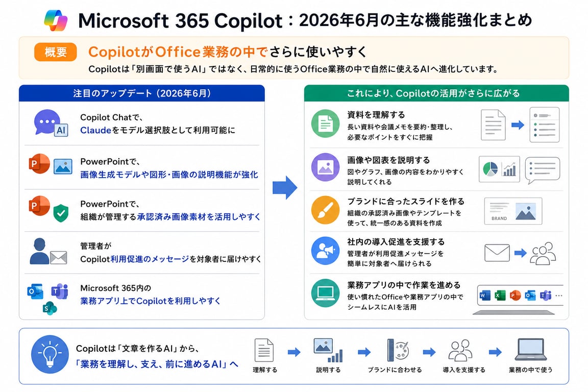Click the people group outline in the 社内の導入促進 row
The width and height of the screenshot is (588, 392).
(x=543, y=254)
